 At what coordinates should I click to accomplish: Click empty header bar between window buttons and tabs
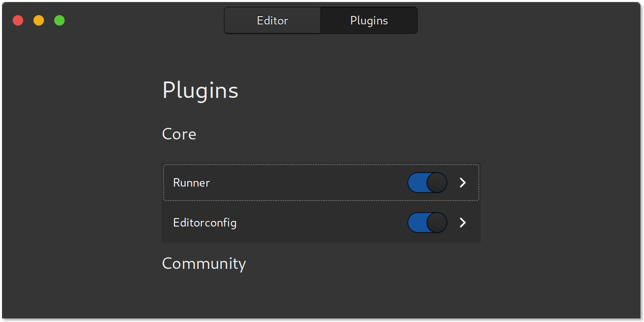(144, 20)
